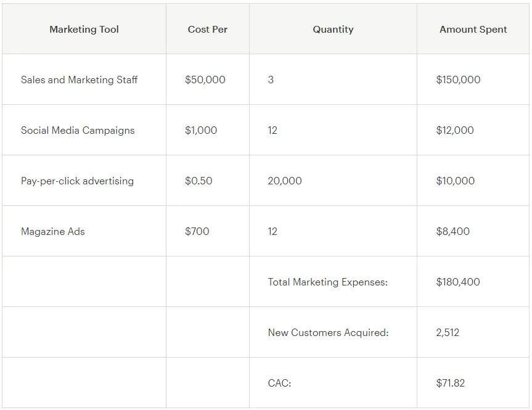Click the New Customers Acquired label
Screen dimensions: 532x410
[328, 333]
